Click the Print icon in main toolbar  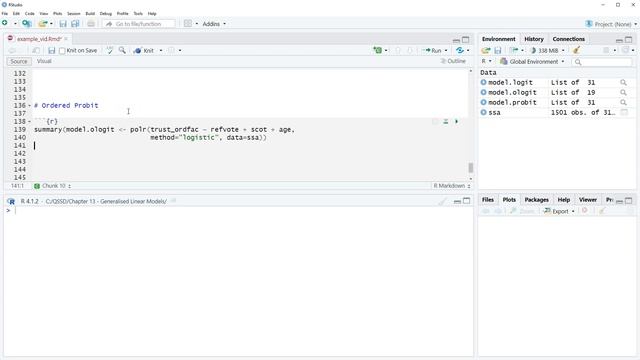91,24
